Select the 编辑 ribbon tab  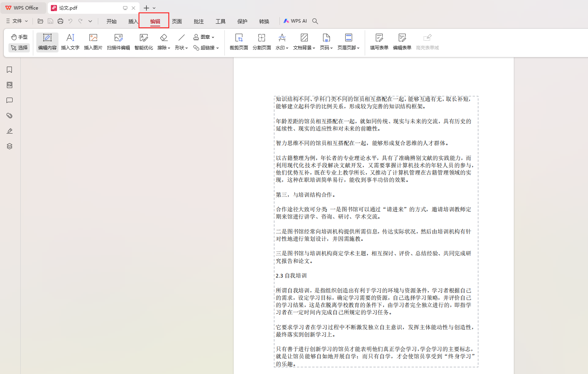(x=155, y=21)
